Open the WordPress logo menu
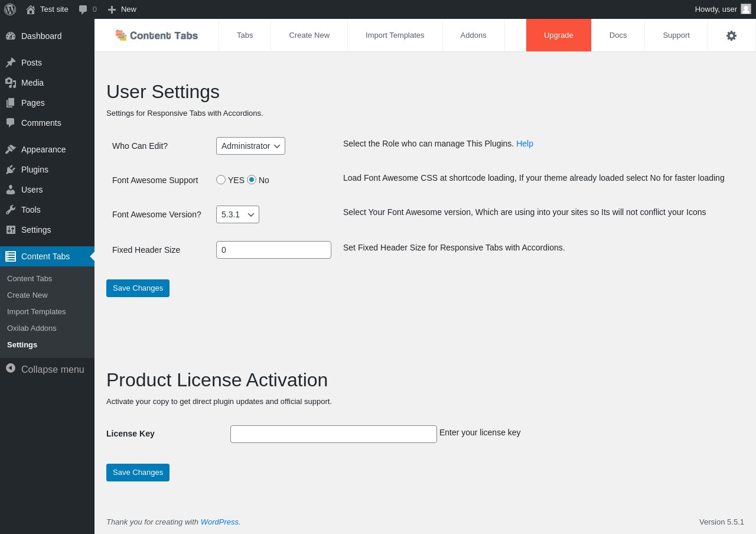The width and height of the screenshot is (756, 534). point(10,9)
